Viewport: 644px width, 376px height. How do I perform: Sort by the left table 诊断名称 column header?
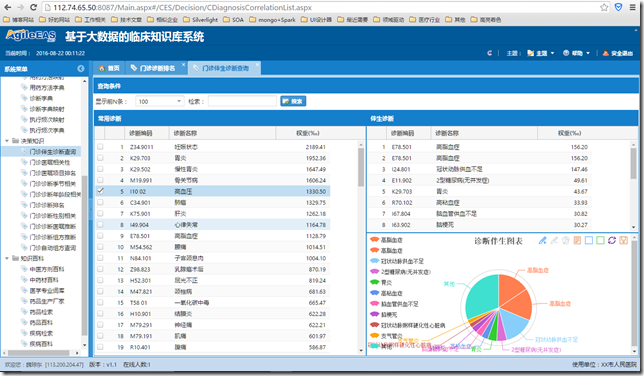(222, 133)
